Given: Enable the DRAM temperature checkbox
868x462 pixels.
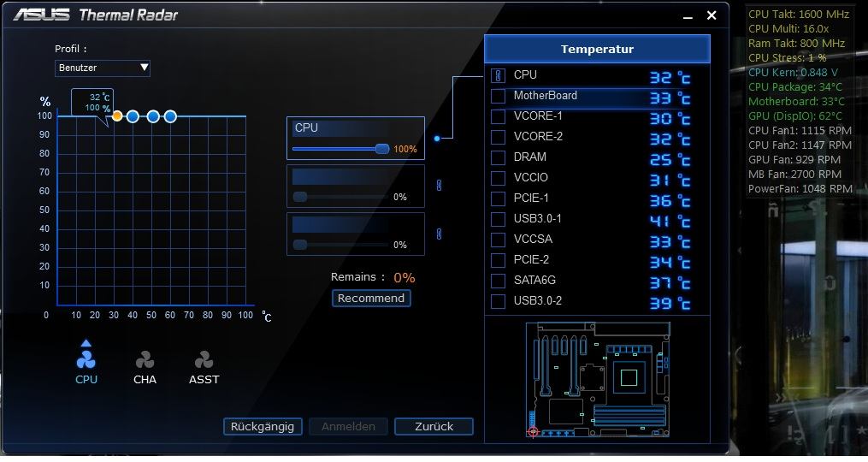Looking at the screenshot, I should 499,157.
